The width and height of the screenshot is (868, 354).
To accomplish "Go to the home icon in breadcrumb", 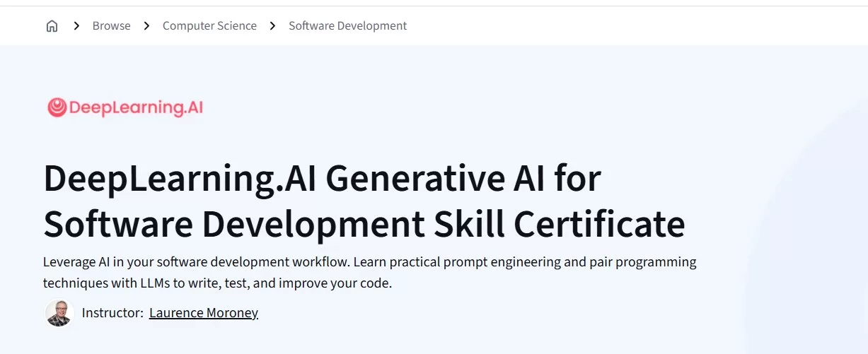I will click(x=52, y=26).
